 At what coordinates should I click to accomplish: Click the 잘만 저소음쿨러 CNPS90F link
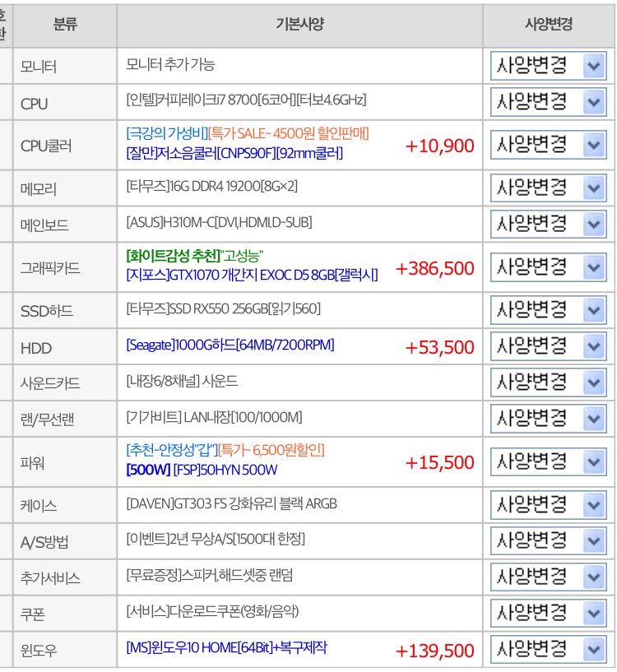(234, 153)
